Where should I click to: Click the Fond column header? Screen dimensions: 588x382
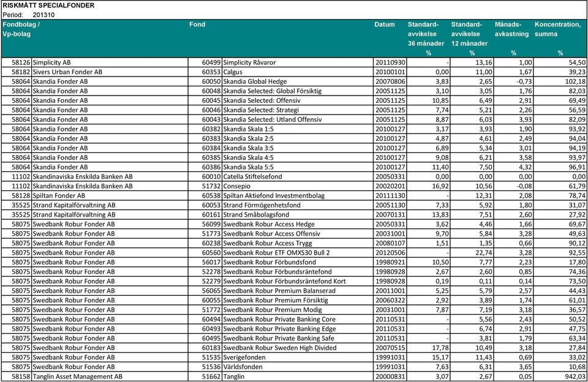(197, 24)
